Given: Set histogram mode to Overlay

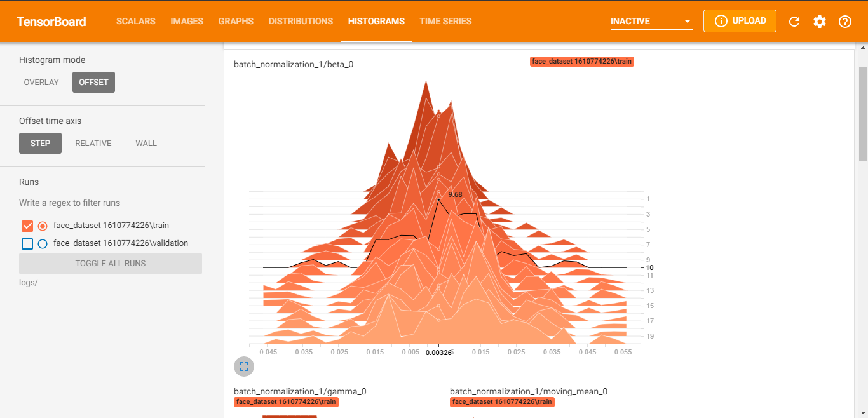Looking at the screenshot, I should point(41,83).
